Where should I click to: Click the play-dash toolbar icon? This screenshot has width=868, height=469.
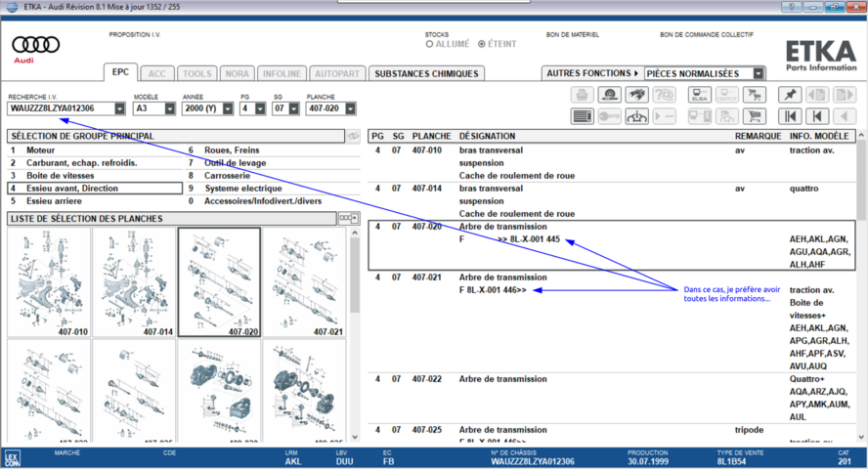pos(664,116)
